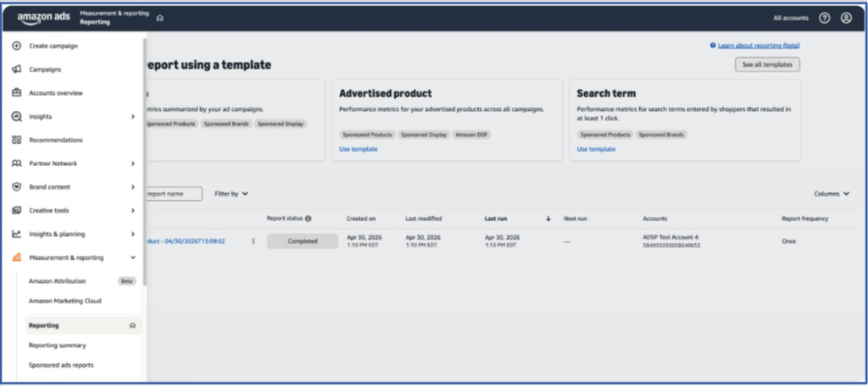Click the Last run column header
868x387 pixels.
(495, 218)
